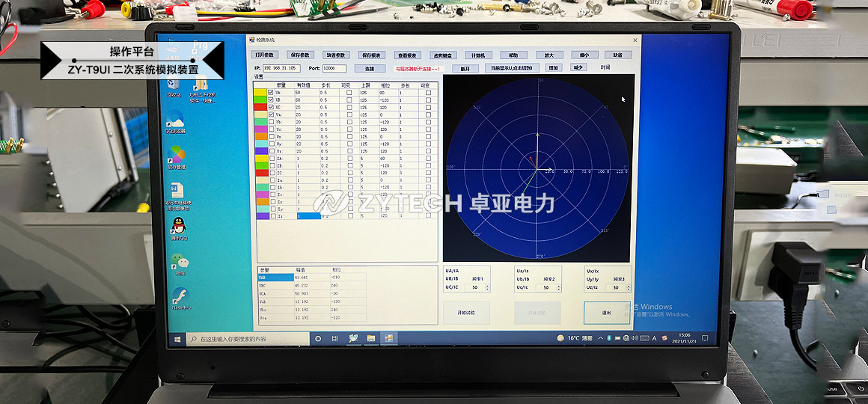
Task: Open the pinned app left of File Explorer
Action: (352, 338)
